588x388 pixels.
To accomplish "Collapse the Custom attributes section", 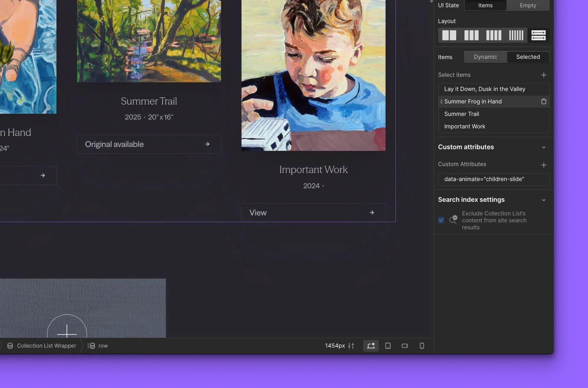I will coord(544,147).
